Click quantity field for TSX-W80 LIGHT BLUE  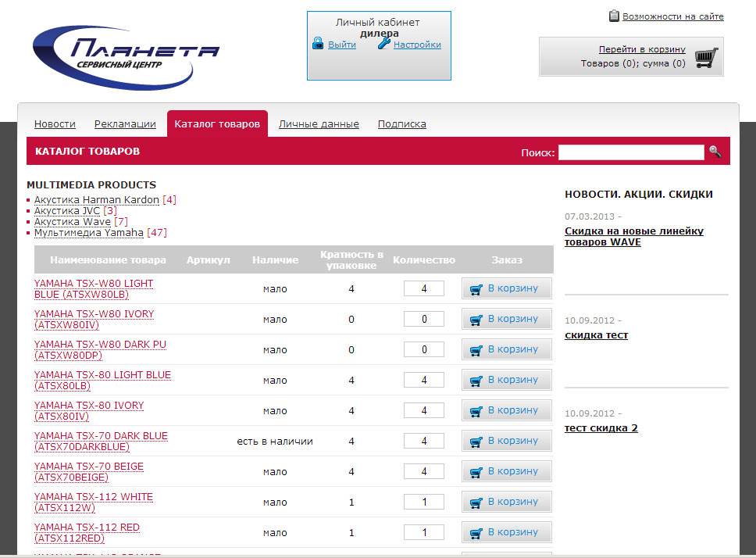click(x=424, y=288)
